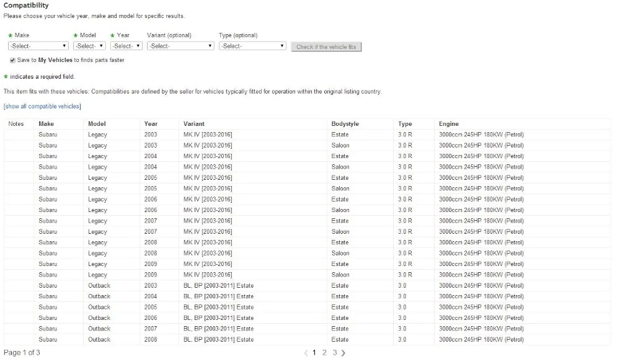The height and width of the screenshot is (364, 620).
Task: Click the Model column header in table
Action: 97,124
